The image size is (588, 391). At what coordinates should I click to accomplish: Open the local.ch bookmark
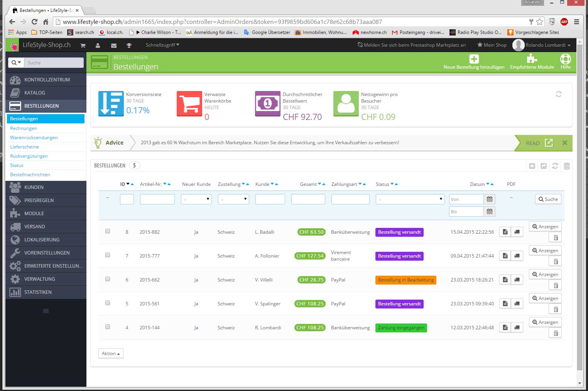coord(111,32)
